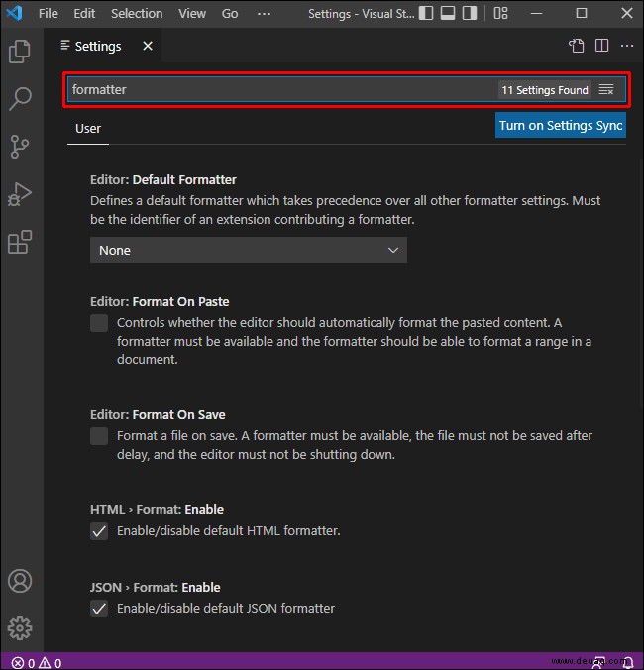Toggle the primary side bar layout icon

pos(426,13)
